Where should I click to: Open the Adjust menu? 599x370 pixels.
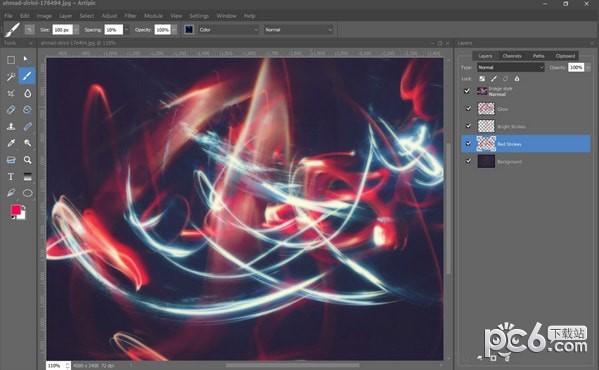coord(110,16)
